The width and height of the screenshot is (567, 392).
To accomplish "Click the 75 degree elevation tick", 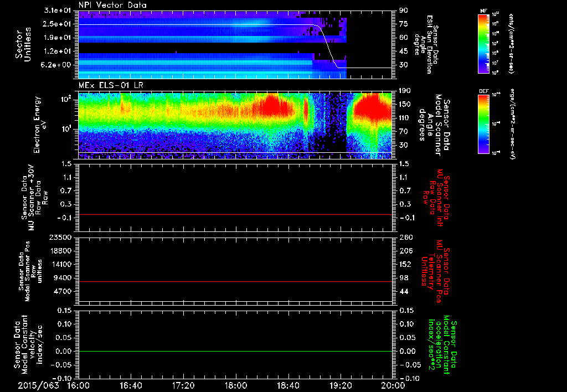I will coord(404,24).
